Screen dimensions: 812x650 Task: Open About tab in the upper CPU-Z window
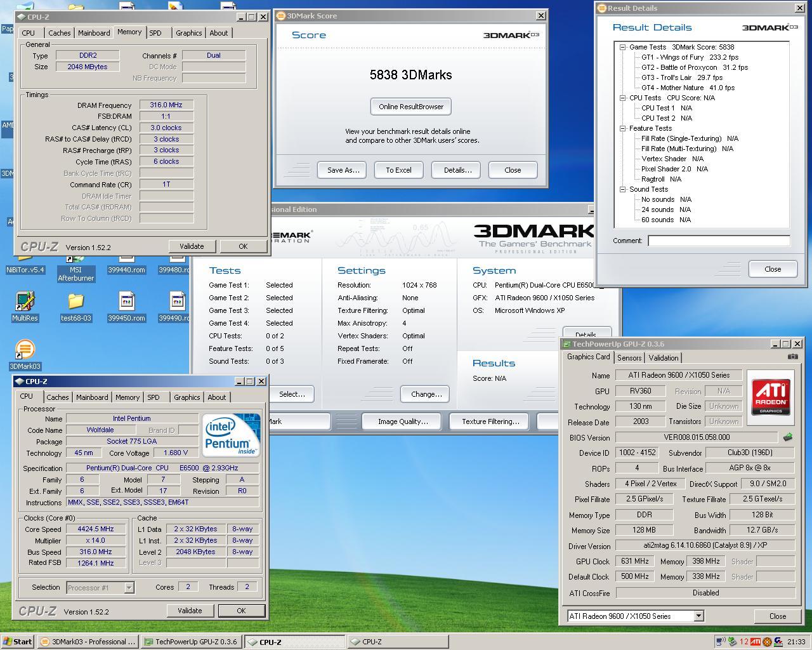(219, 33)
